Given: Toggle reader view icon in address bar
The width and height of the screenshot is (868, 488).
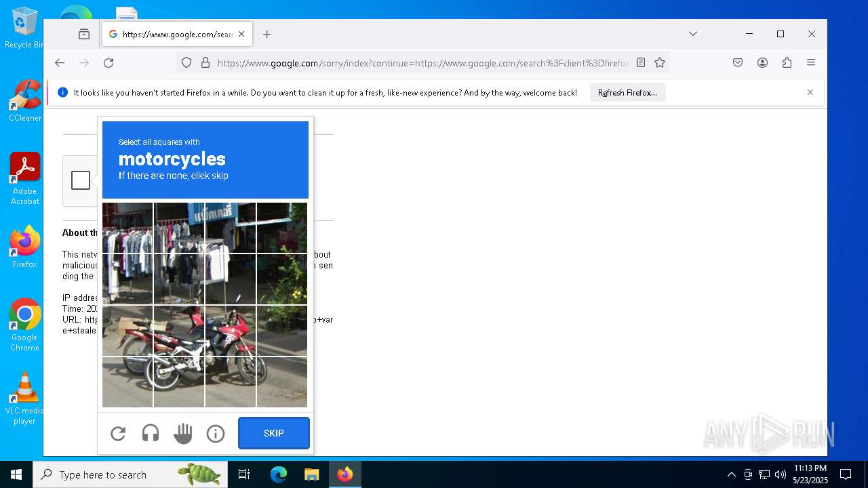Looking at the screenshot, I should [641, 63].
